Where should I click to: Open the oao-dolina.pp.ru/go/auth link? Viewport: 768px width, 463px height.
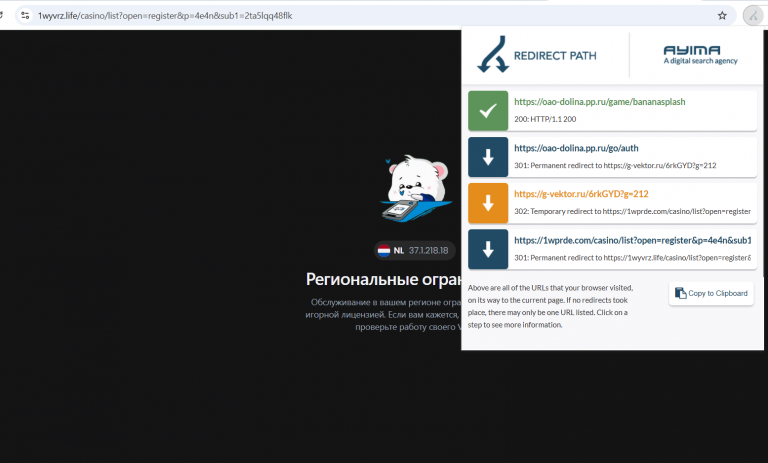[576, 148]
